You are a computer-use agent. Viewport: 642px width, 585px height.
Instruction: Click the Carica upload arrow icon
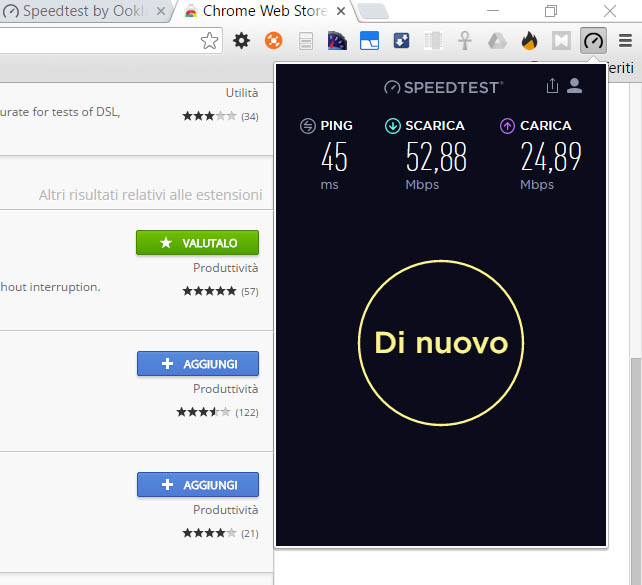(x=507, y=126)
